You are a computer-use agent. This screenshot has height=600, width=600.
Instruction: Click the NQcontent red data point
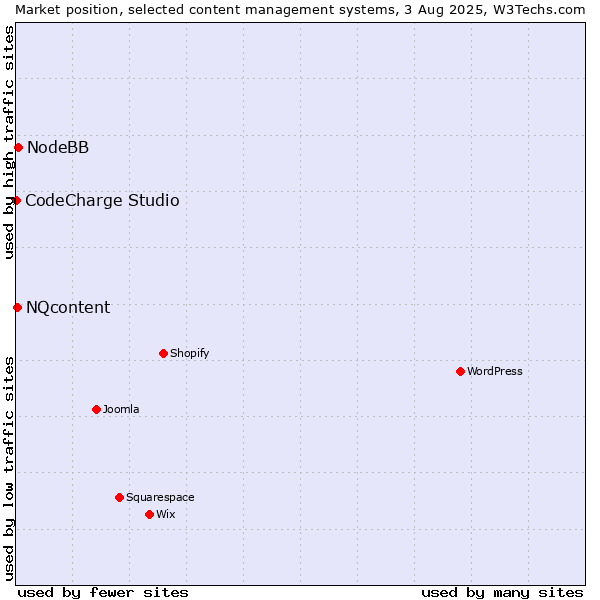pos(17,307)
